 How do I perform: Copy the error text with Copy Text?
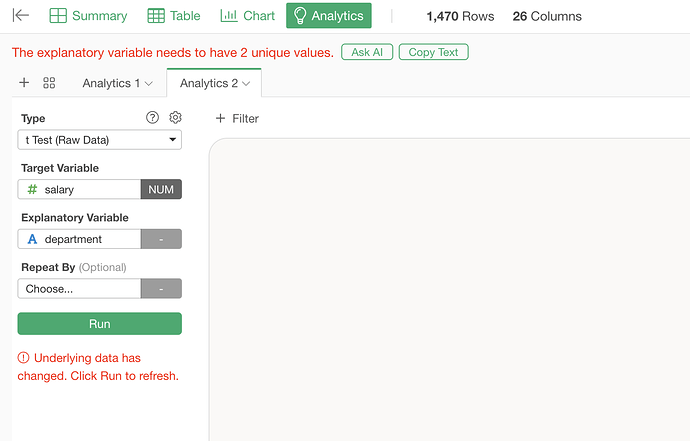[433, 52]
